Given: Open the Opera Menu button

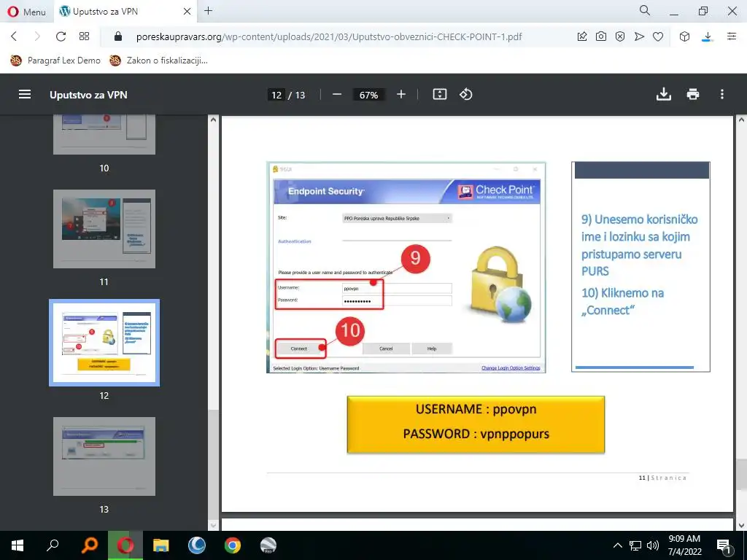Looking at the screenshot, I should pyautogui.click(x=27, y=12).
